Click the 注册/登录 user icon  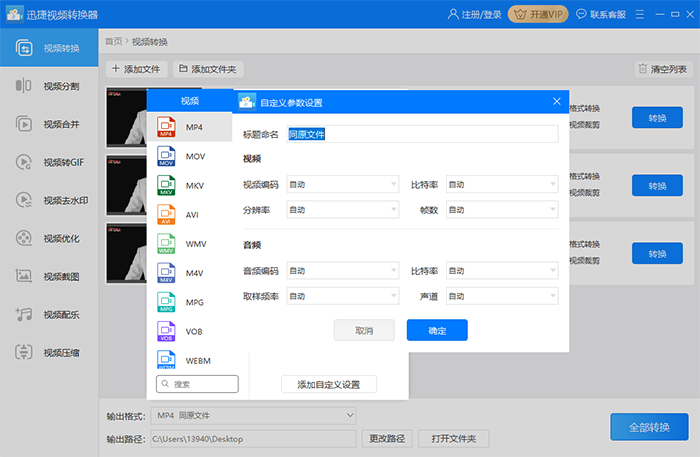453,14
